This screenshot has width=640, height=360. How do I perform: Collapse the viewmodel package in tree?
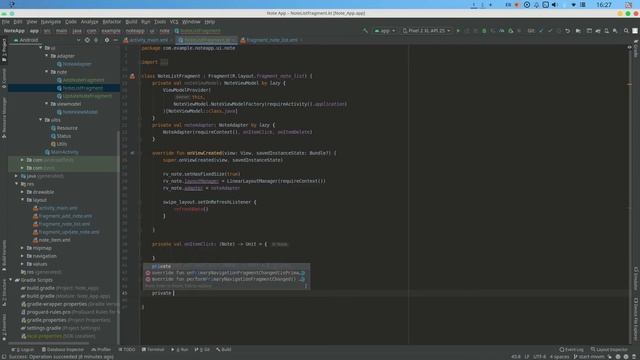[x=47, y=104]
